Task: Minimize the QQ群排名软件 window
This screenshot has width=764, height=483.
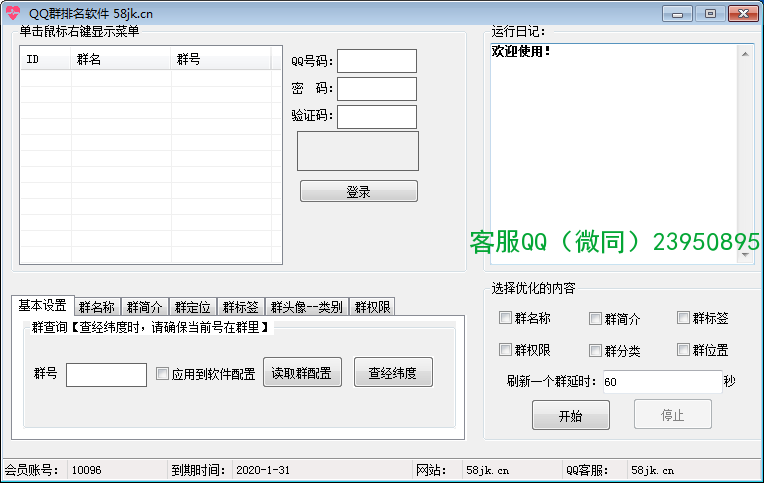Action: click(677, 14)
